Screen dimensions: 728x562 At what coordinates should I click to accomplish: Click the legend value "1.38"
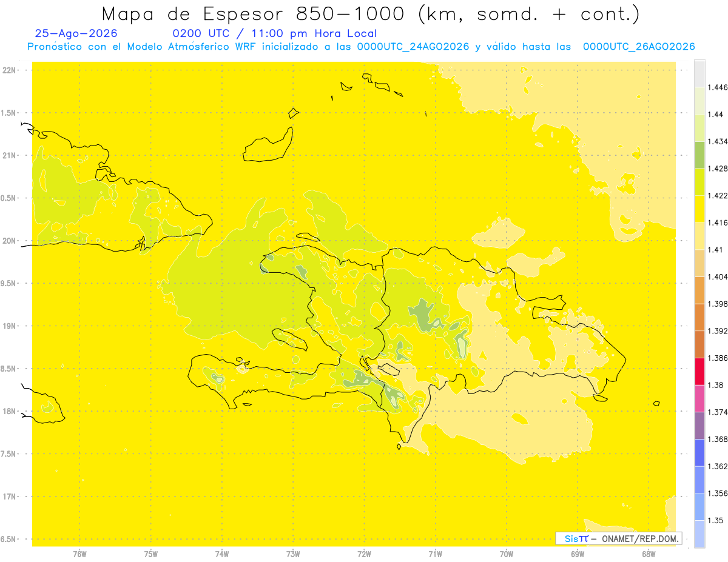point(716,385)
